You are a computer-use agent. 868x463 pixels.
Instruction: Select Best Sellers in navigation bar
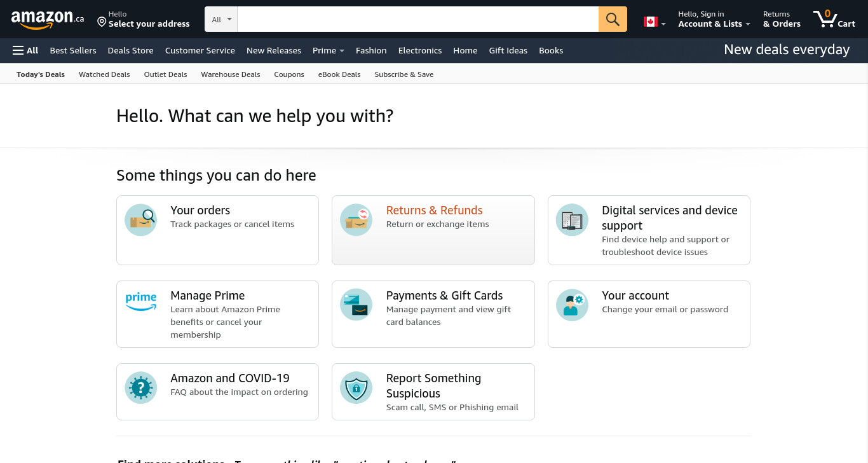[x=73, y=50]
